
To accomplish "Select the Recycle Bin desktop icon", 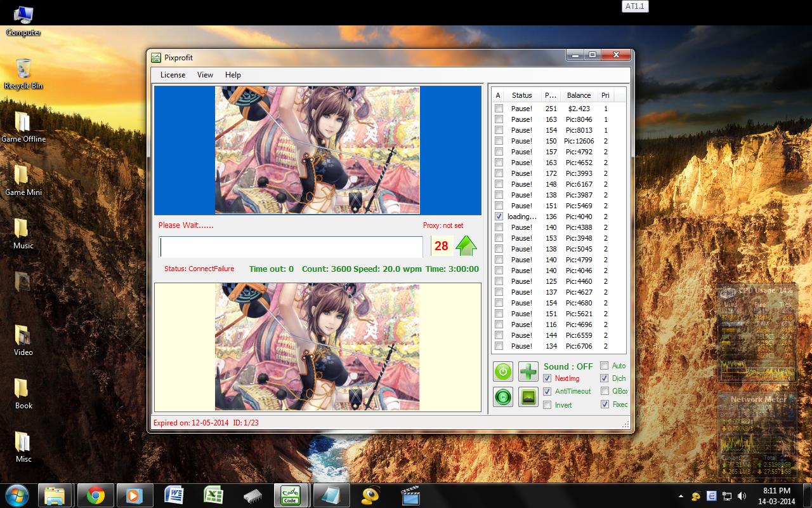I will 23,74.
